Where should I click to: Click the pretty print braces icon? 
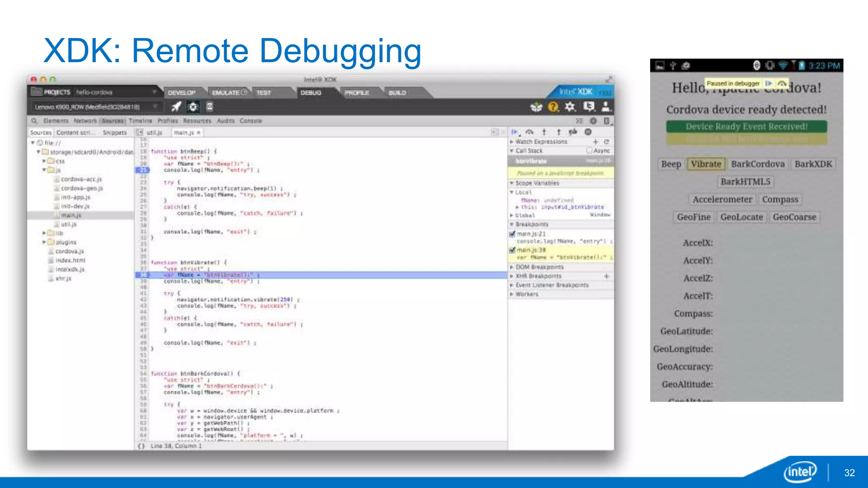(x=142, y=446)
